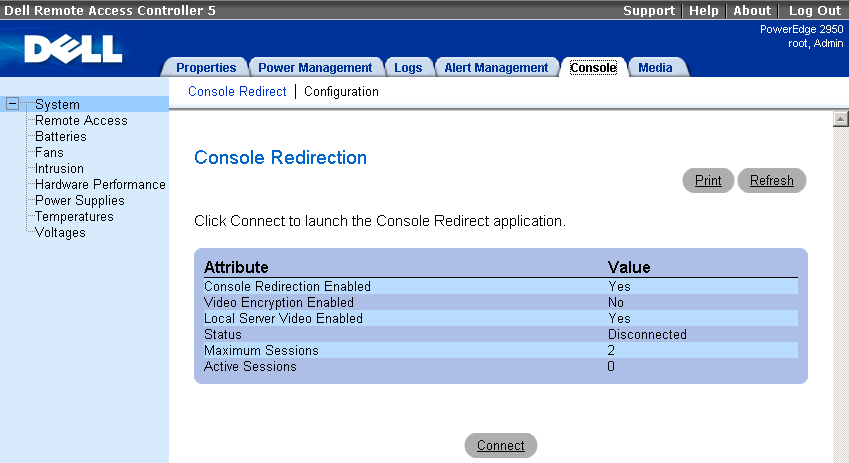Viewport: 850px width, 463px height.
Task: Open the Help link
Action: [x=703, y=10]
